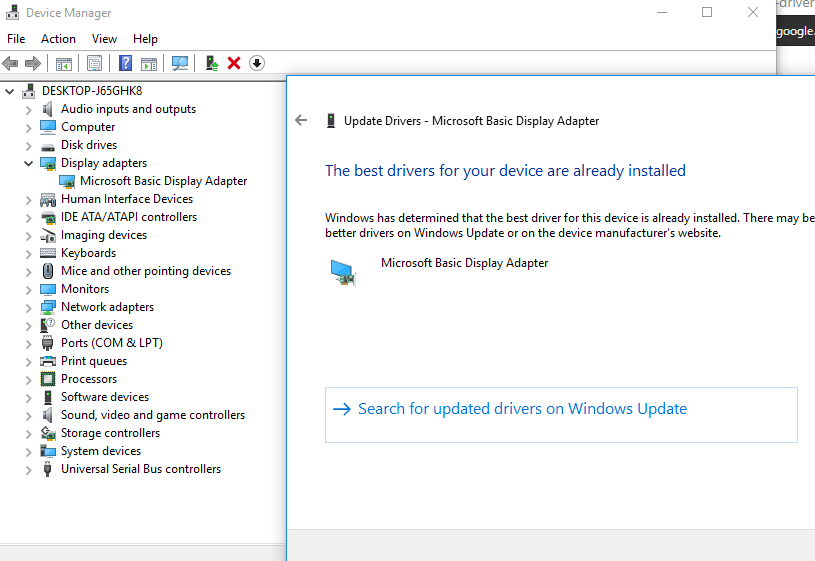Image resolution: width=815 pixels, height=561 pixels.
Task: Click the Processors chip icon
Action: (x=48, y=379)
